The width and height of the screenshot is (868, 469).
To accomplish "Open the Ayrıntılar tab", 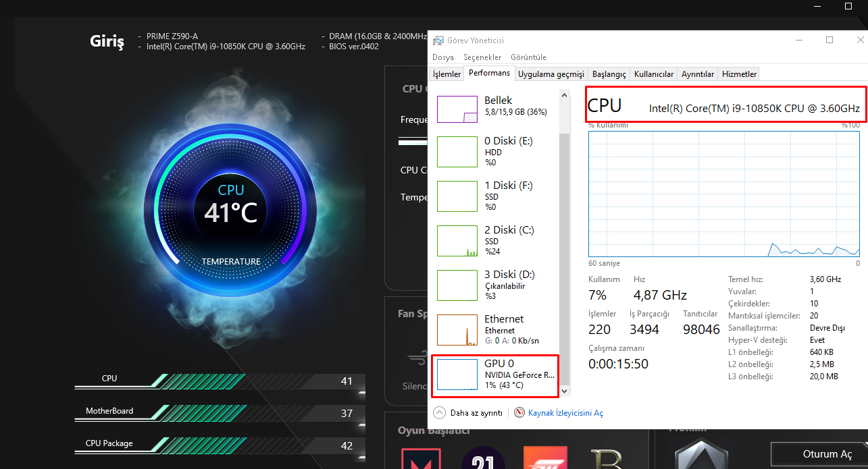I will [x=698, y=74].
